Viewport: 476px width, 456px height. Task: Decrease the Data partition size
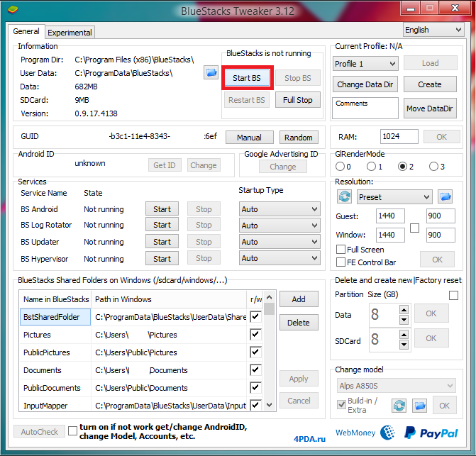[x=404, y=319]
